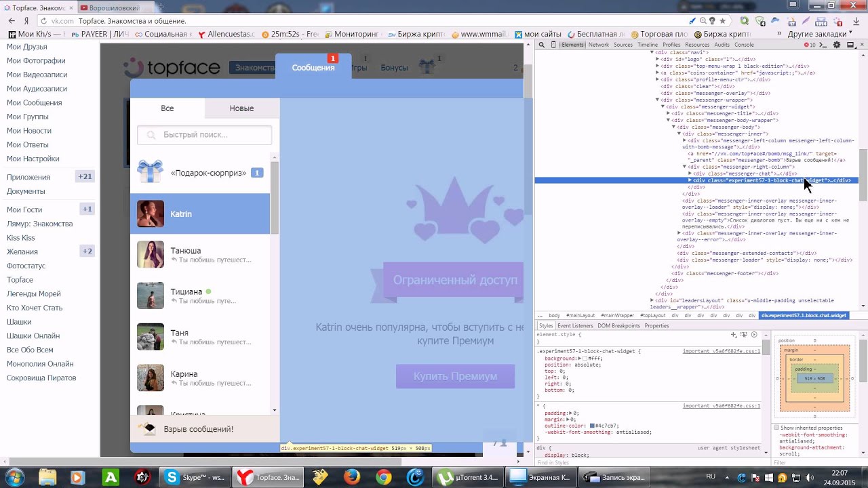Toggle DevTools device mode phone icon
This screenshot has height=488, width=868.
click(x=553, y=45)
